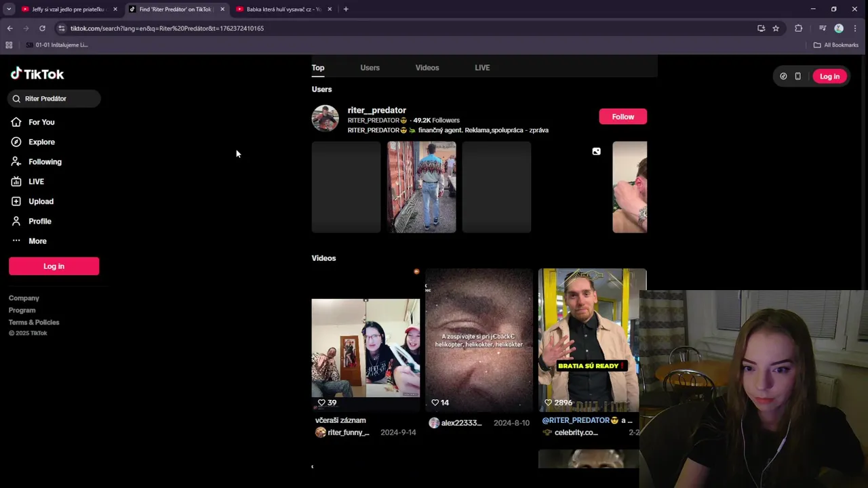868x488 pixels.
Task: Click the More three-dots icon
Action: 16,241
